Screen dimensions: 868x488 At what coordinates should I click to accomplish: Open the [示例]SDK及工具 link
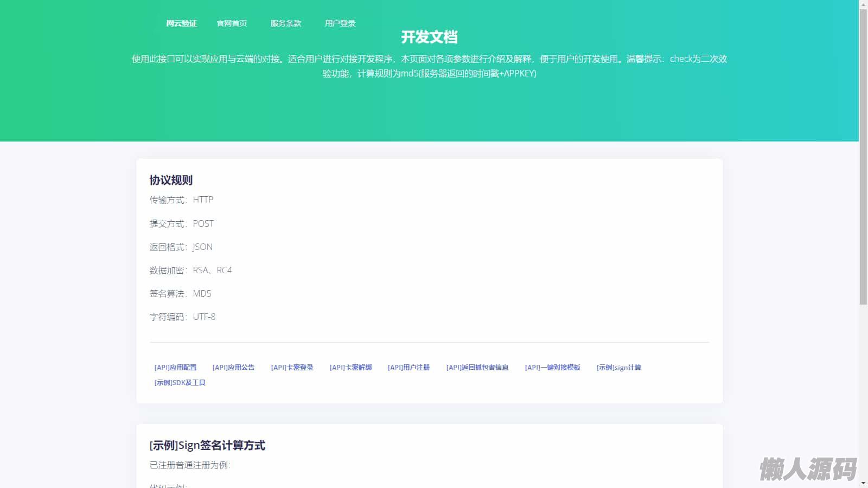[x=180, y=383]
